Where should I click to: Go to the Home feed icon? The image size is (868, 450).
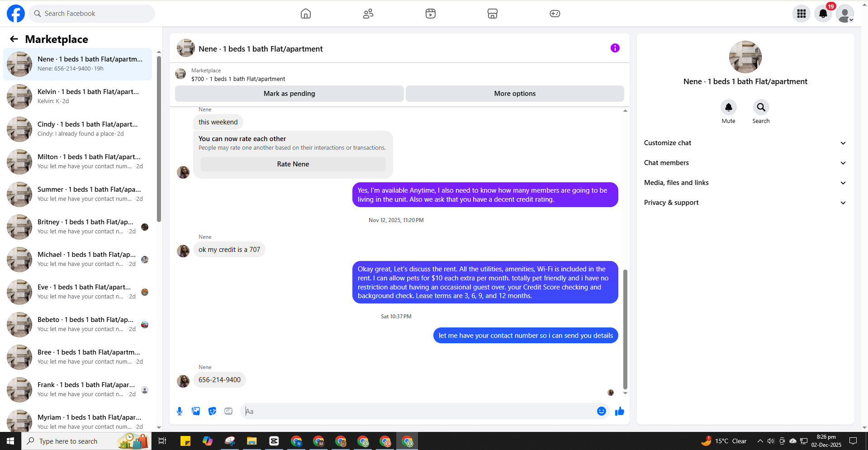[x=306, y=14]
